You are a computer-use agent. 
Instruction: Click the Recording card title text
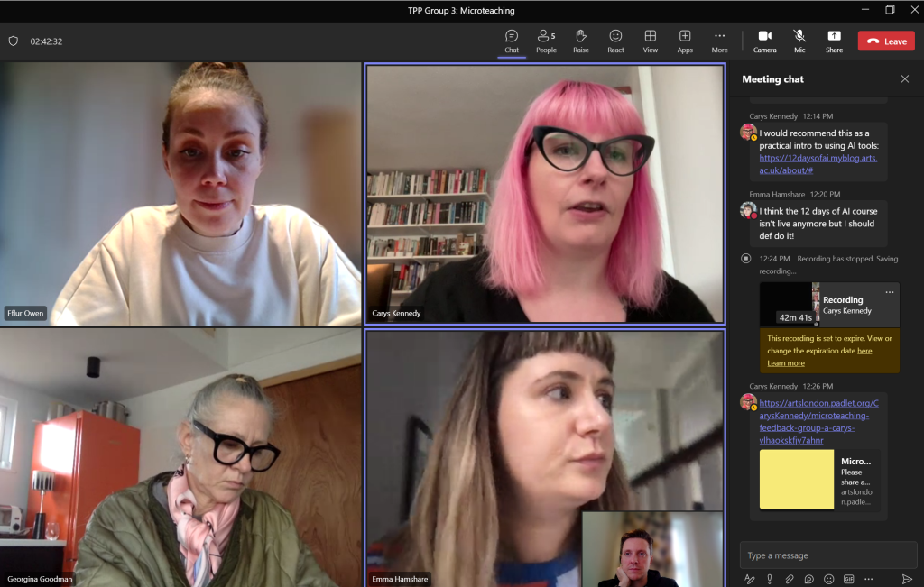(843, 299)
